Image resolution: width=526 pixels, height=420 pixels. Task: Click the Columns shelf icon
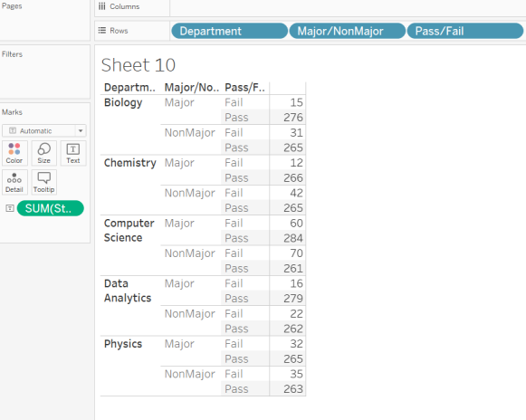[x=102, y=6]
